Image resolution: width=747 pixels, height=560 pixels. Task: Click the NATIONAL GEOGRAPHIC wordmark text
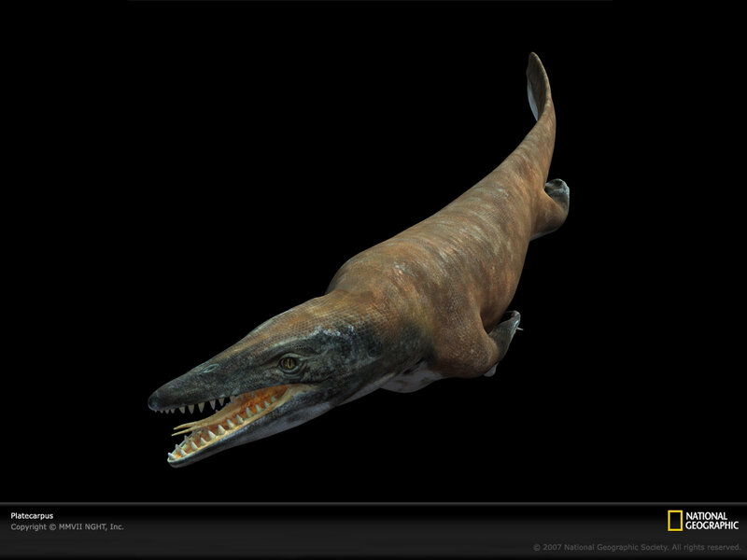tap(712, 521)
